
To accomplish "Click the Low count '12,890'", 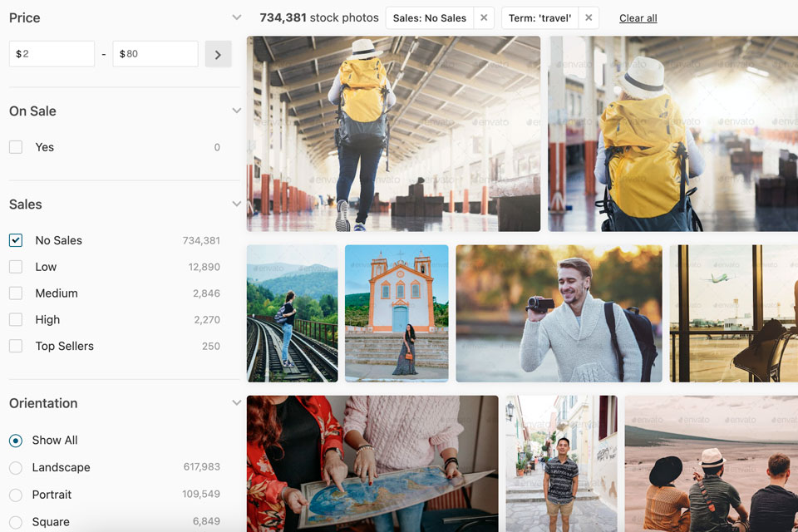I will 204,267.
